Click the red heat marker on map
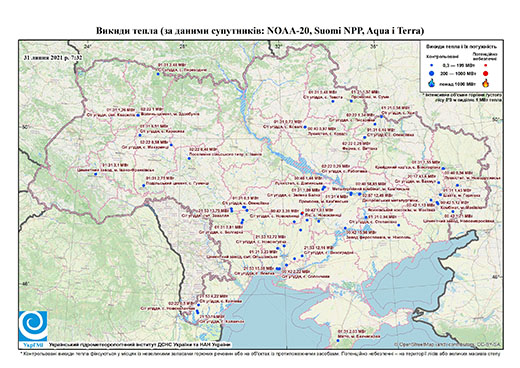This screenshot has height=368, width=520. (302, 213)
